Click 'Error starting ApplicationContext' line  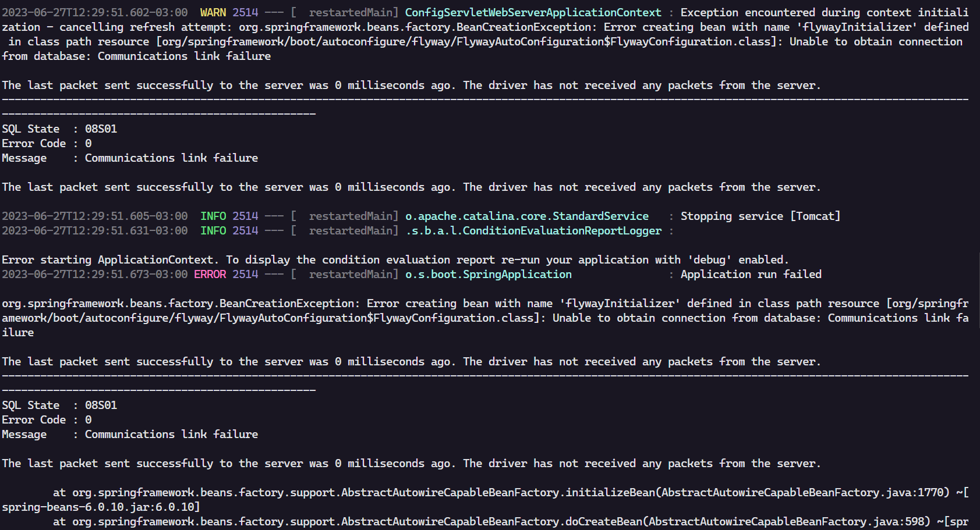[395, 259]
